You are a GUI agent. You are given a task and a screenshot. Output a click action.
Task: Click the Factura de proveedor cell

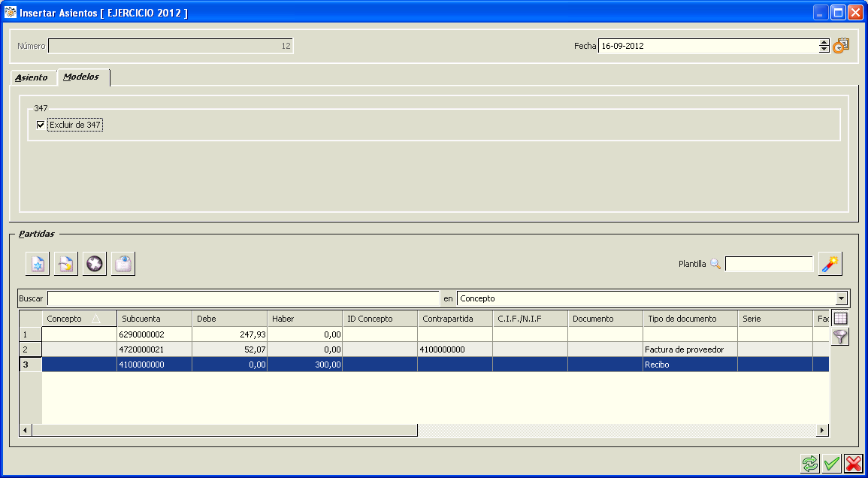[691, 349]
